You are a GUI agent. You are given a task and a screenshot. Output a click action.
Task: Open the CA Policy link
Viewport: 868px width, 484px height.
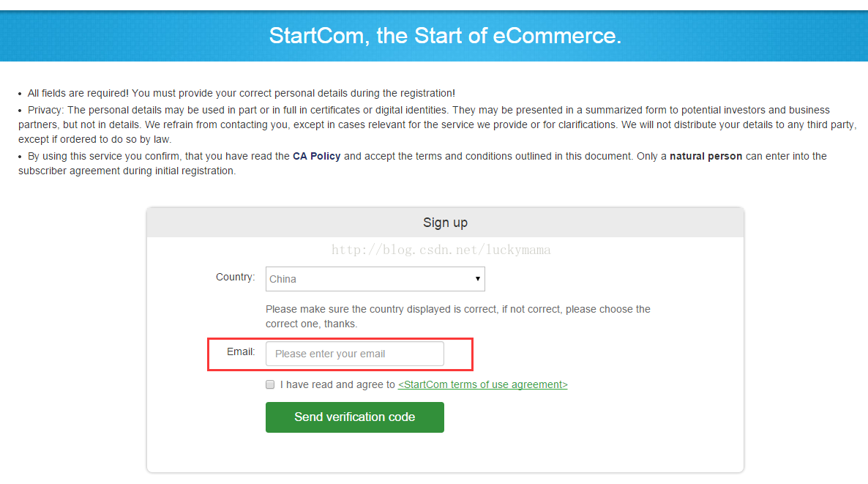[317, 156]
